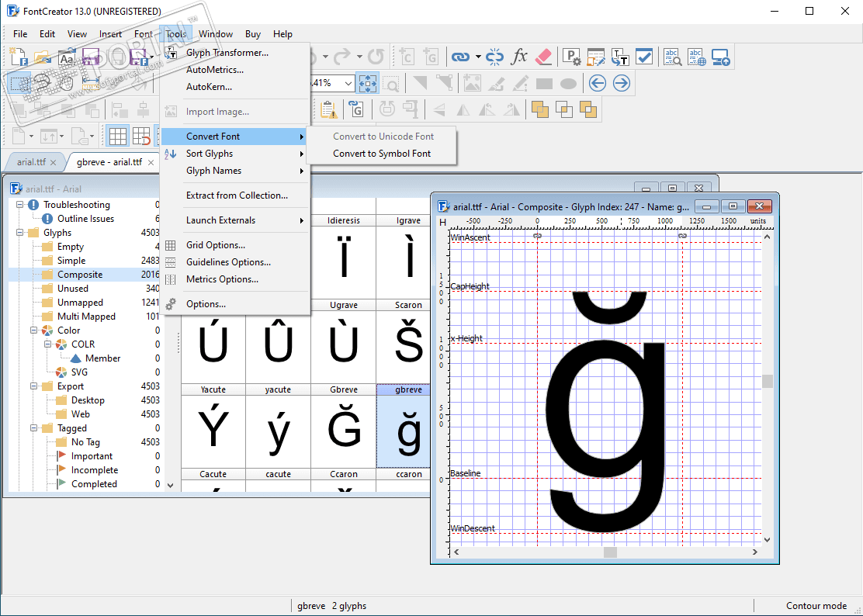The image size is (863, 616).
Task: Toggle the Show Grid button
Action: click(x=118, y=136)
